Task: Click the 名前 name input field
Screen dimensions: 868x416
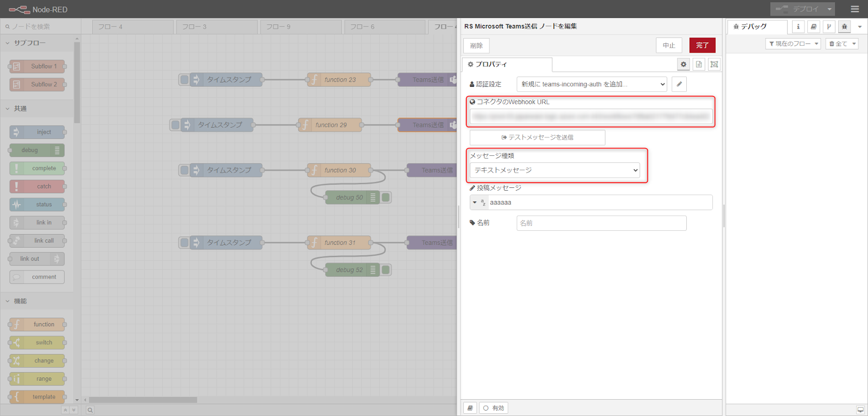Action: point(602,223)
